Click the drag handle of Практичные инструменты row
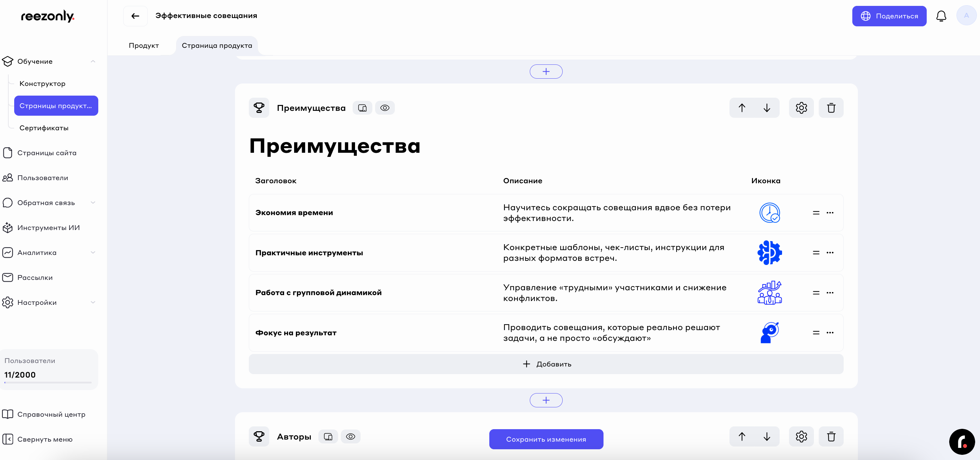This screenshot has height=460, width=980. 816,253
